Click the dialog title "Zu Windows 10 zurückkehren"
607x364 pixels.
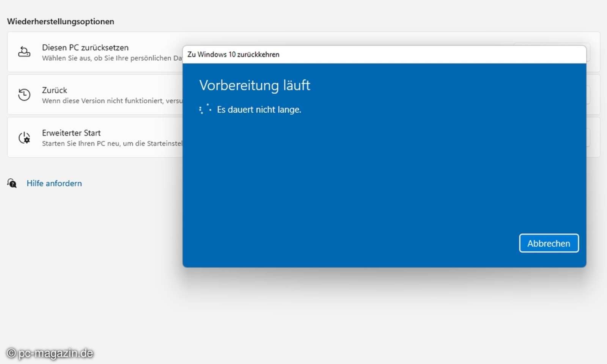(x=233, y=54)
